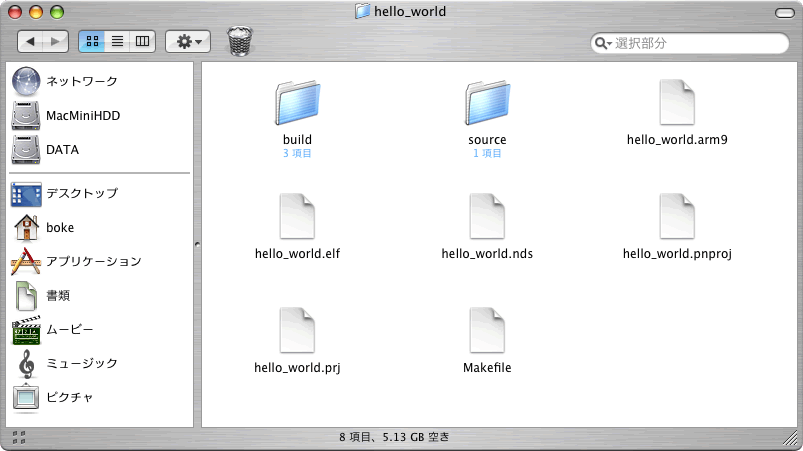Select the hello_world.elf file icon
803x451 pixels.
click(x=298, y=216)
